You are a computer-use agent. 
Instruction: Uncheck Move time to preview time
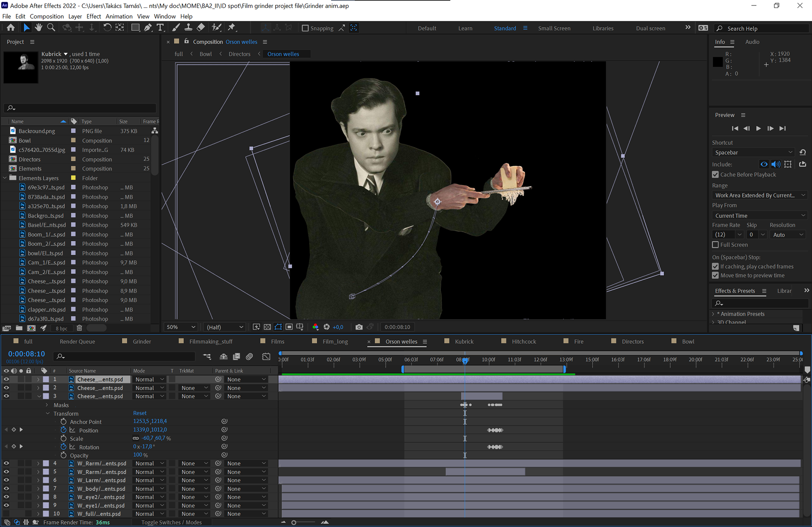point(716,275)
